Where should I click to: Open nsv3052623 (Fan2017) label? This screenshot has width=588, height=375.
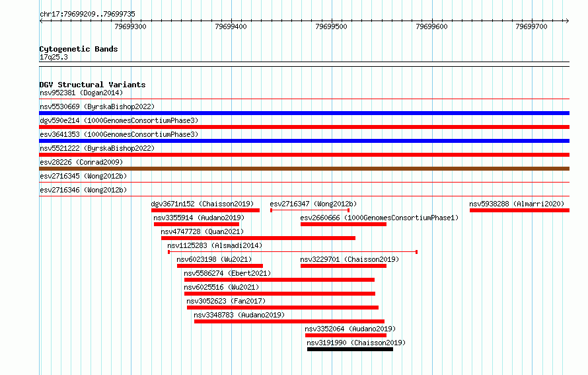pyautogui.click(x=226, y=301)
